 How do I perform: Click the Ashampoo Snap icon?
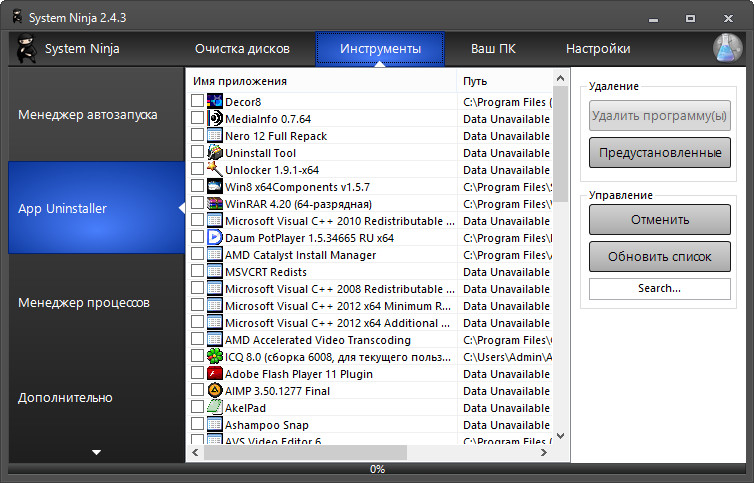point(214,424)
